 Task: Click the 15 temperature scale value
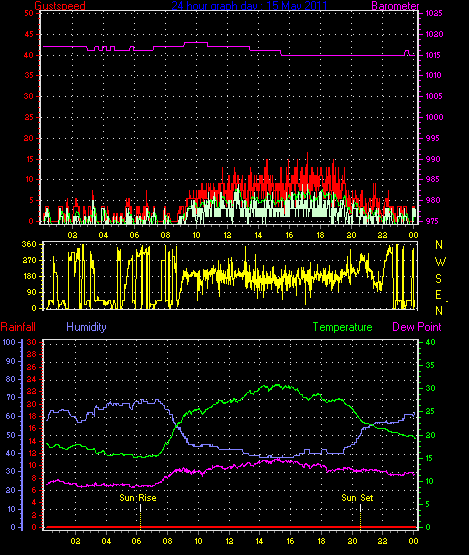click(x=430, y=458)
